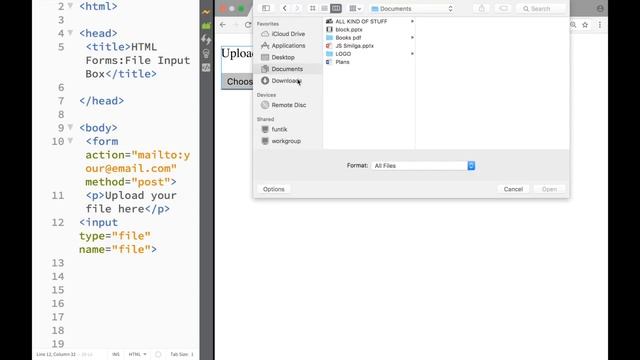Open the item grouping dropdown in dialog toolbar
The image size is (640, 360).
[x=355, y=8]
